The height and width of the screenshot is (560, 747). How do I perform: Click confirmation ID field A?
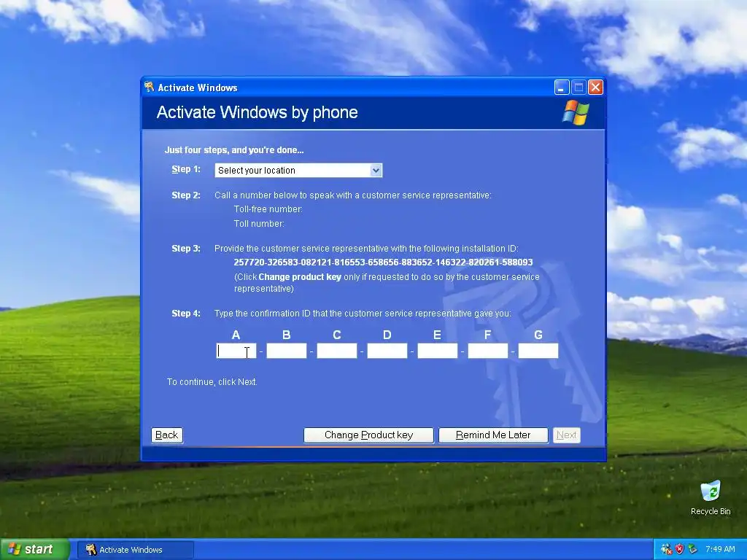point(236,351)
